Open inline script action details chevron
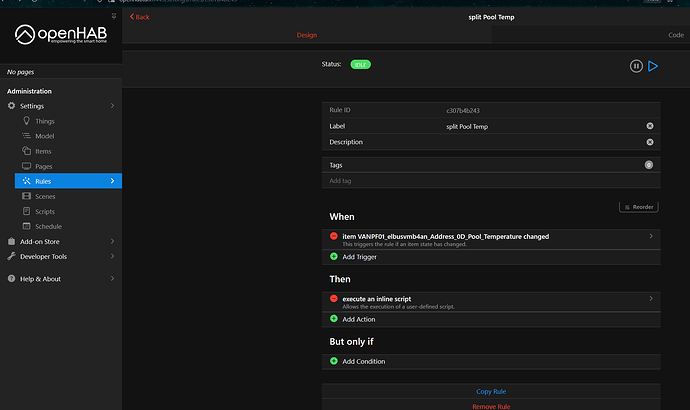 point(651,299)
